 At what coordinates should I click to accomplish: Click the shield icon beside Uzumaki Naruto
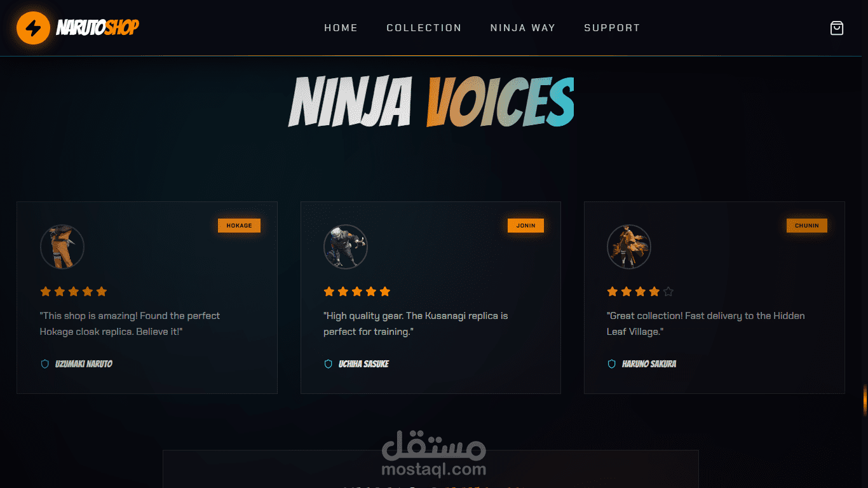point(45,364)
